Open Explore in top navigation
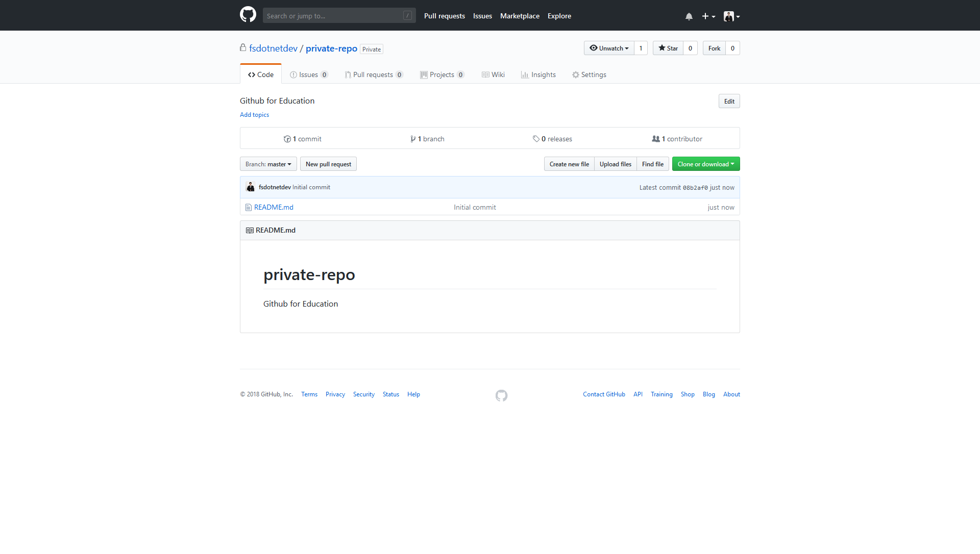980x554 pixels. pyautogui.click(x=559, y=16)
